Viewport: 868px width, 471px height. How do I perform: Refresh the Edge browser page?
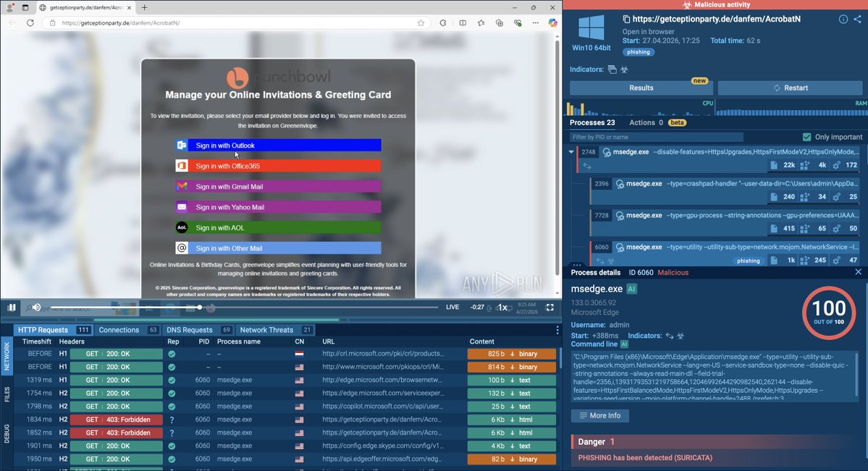coord(30,22)
